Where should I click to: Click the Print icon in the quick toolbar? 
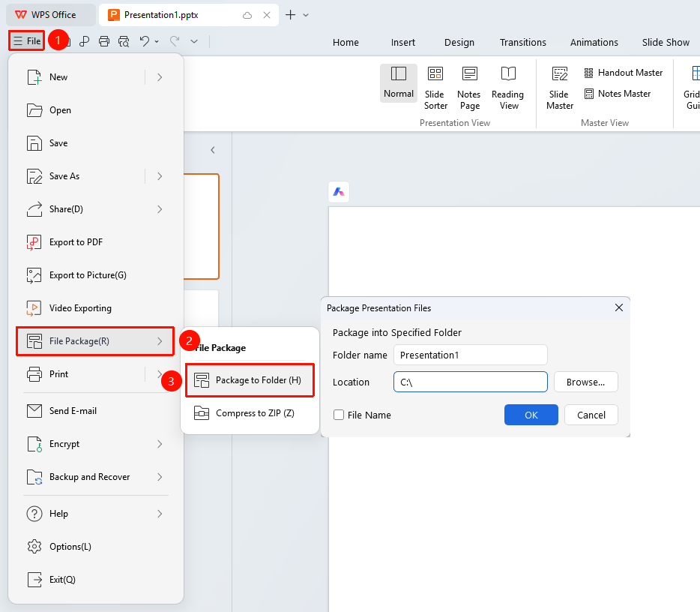pyautogui.click(x=104, y=41)
